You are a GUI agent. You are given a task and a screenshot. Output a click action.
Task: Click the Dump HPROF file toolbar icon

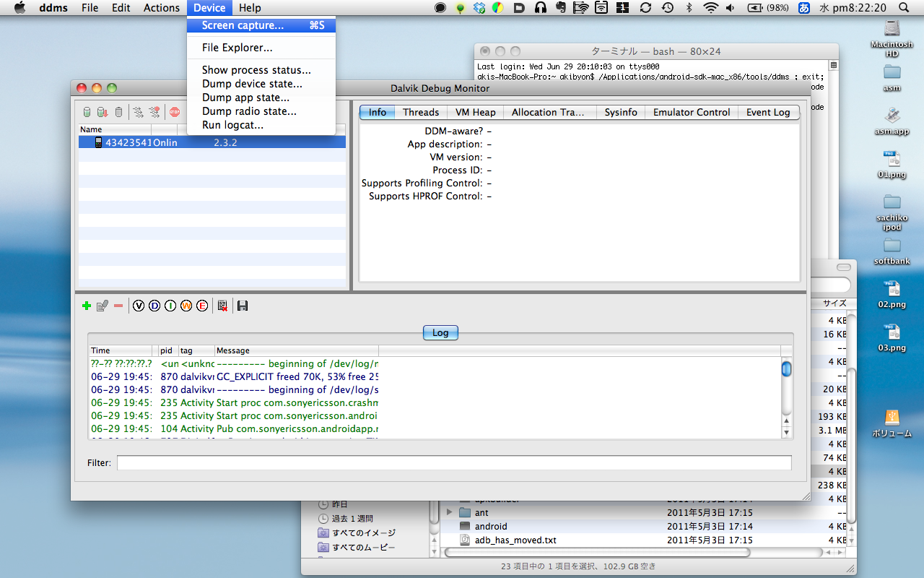pos(103,112)
